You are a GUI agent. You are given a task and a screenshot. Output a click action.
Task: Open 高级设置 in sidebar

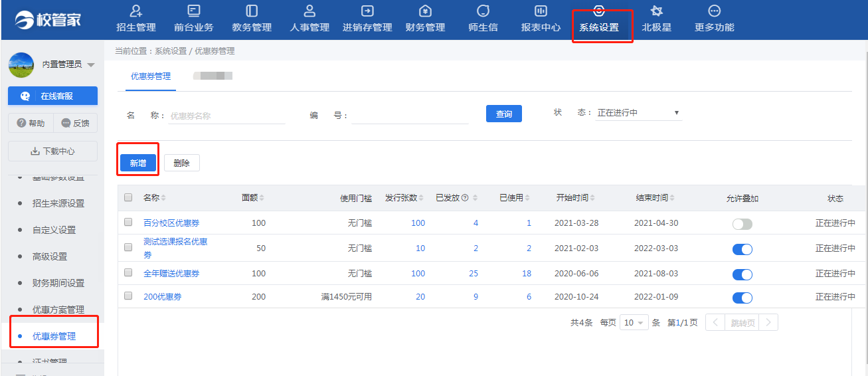coord(50,256)
